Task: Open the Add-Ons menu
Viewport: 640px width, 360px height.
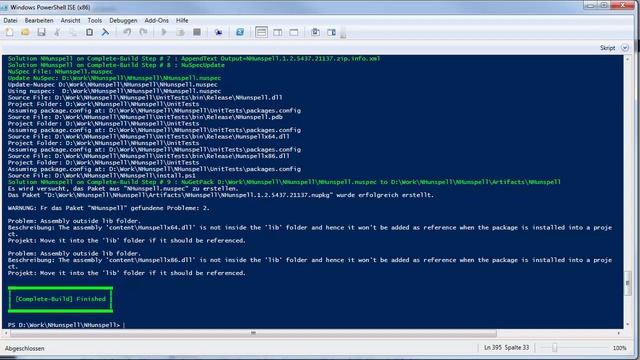Action: (156, 20)
